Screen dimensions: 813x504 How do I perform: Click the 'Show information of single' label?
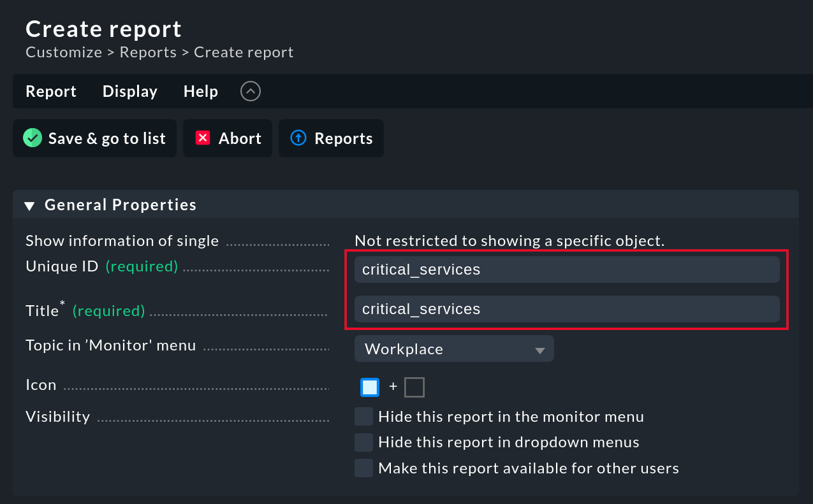(x=122, y=241)
